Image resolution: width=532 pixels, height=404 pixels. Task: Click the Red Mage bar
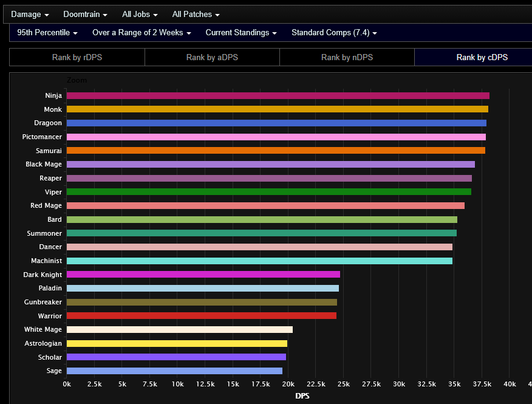tap(265, 205)
